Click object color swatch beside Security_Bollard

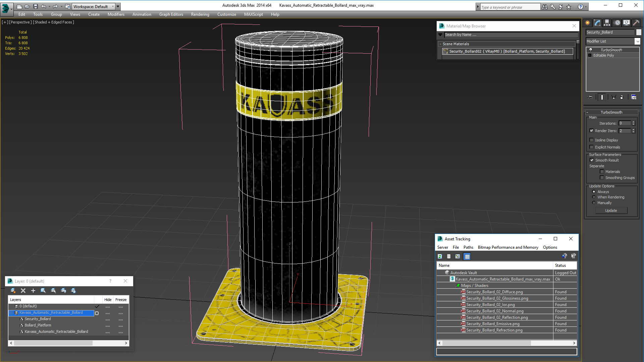[639, 32]
